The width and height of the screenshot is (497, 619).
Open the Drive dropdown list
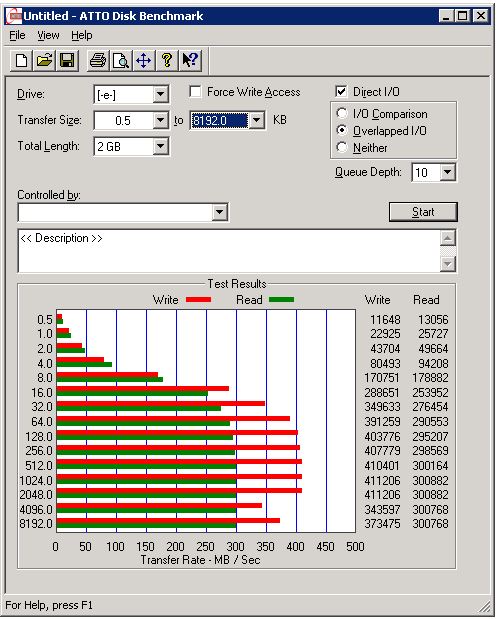point(160,94)
